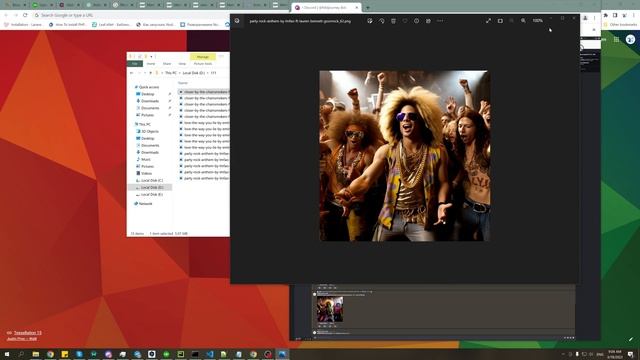This screenshot has width=640, height=360.
Task: Click the edit image icon in Photos toolbar
Action: 369,21
